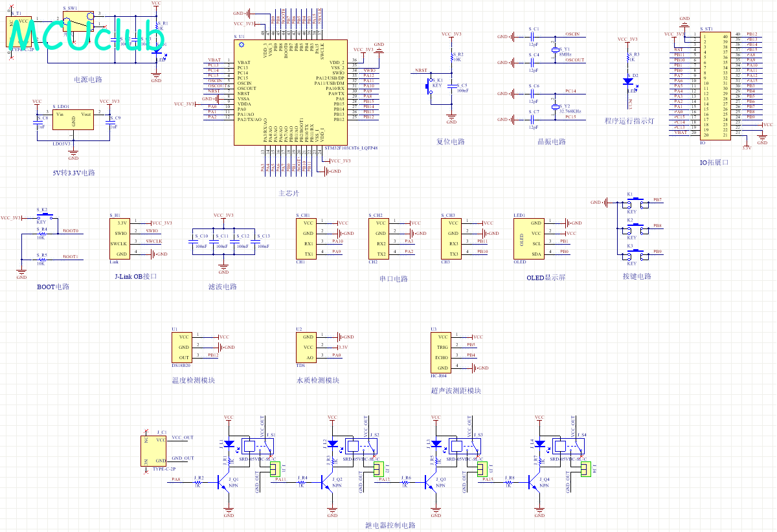Click the '复位电路' section label
The height and width of the screenshot is (532, 777).
pos(451,142)
